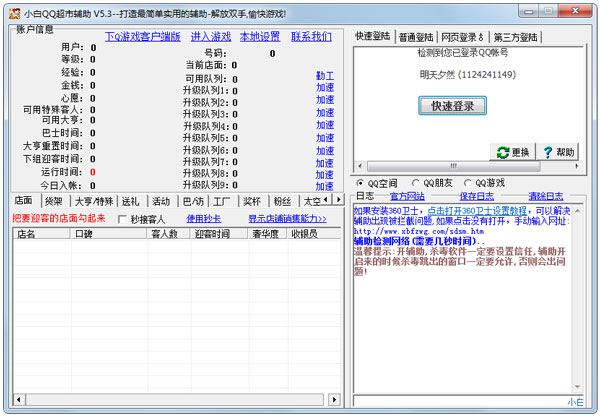Click the 清除日志 link
Image resolution: width=600 pixels, height=417 pixels.
[546, 197]
